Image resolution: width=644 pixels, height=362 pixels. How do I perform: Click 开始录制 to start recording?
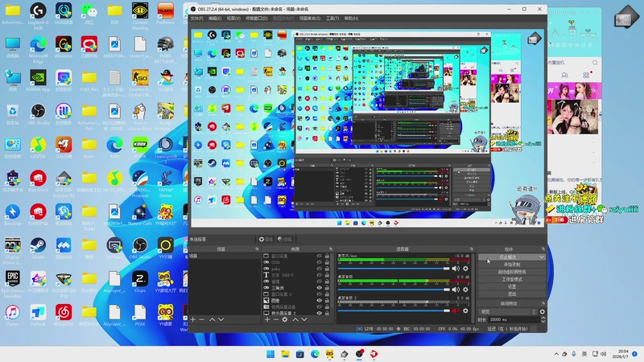(x=512, y=265)
